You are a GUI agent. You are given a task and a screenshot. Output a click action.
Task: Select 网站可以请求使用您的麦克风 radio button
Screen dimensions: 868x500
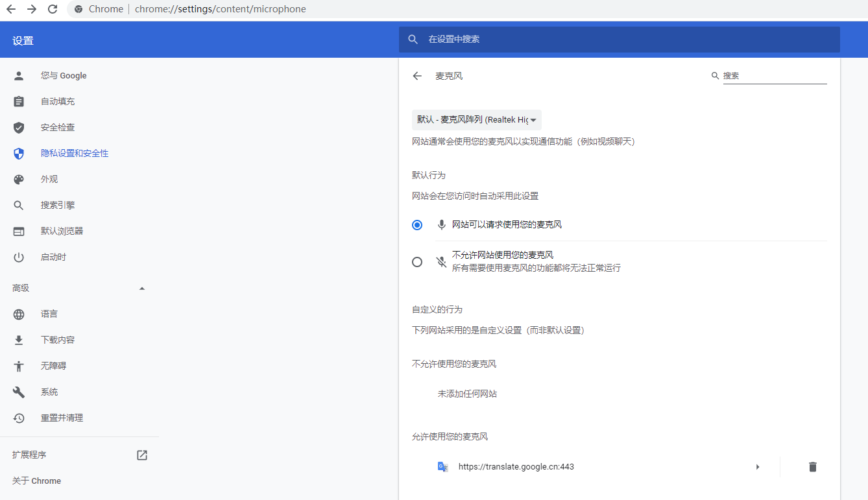pos(417,225)
